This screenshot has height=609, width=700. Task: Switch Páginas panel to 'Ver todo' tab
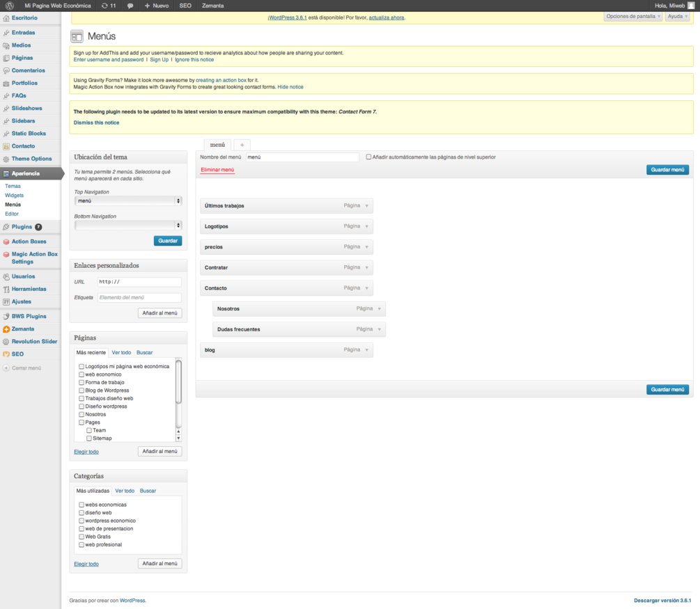(x=121, y=352)
